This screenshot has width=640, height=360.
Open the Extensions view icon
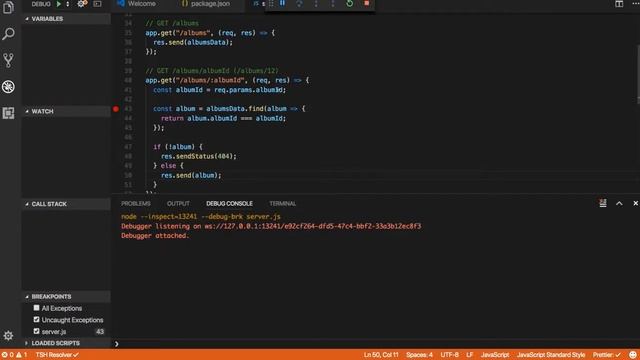pyautogui.click(x=8, y=113)
